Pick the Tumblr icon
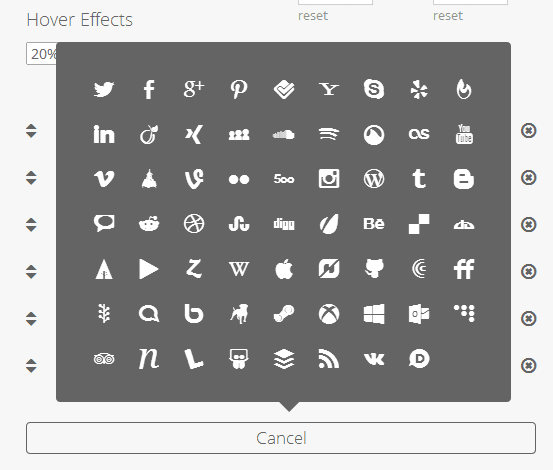 pos(419,179)
